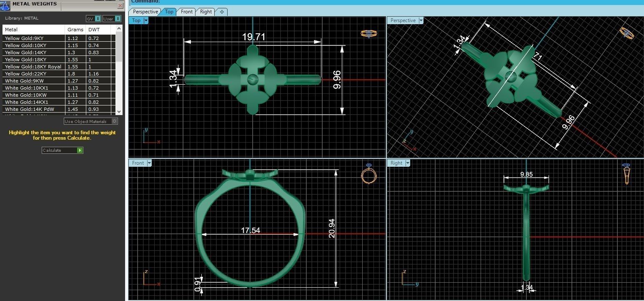The width and height of the screenshot is (644, 301).
Task: Click the 17.54 dimension in Front viewport
Action: 251,231
